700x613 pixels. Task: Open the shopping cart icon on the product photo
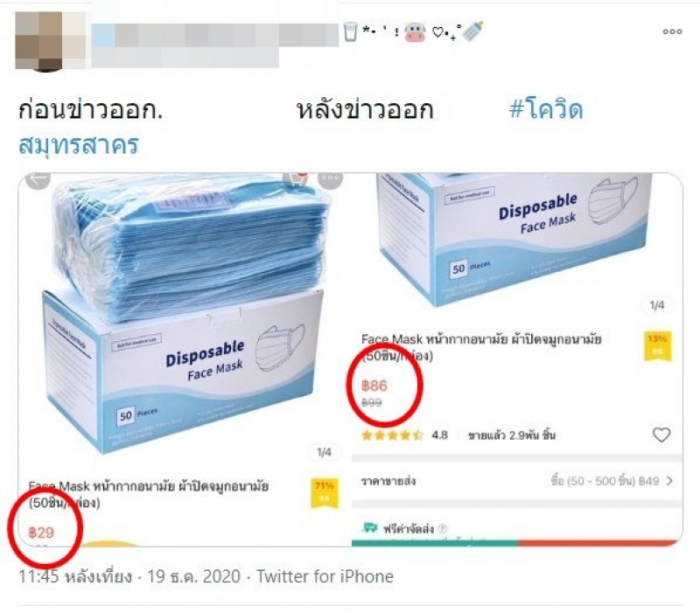pyautogui.click(x=296, y=179)
